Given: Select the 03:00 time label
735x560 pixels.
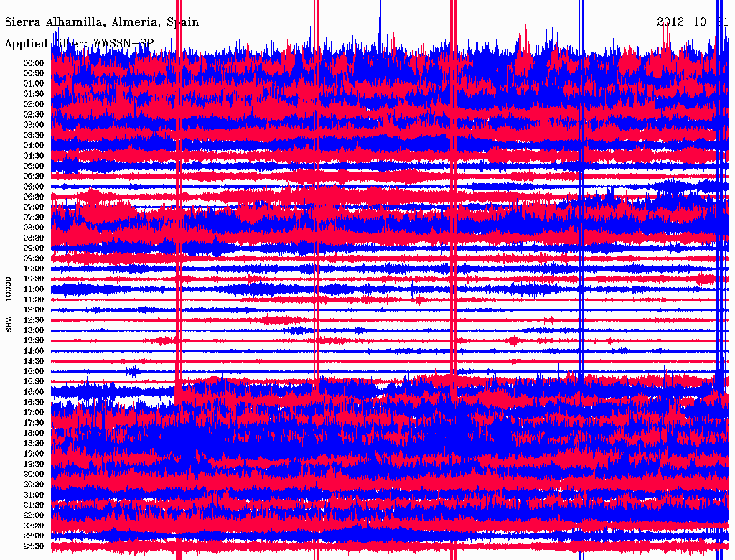Looking at the screenshot, I should [33, 125].
